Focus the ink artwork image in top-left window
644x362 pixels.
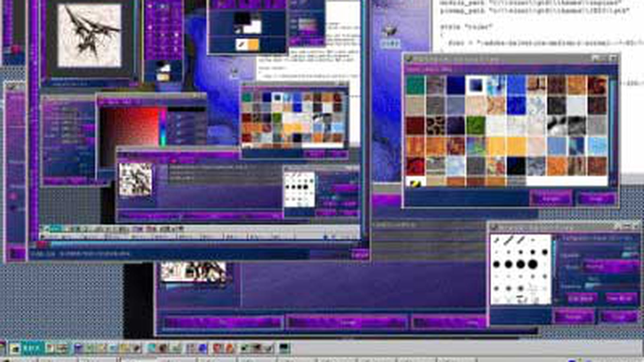[x=89, y=36]
